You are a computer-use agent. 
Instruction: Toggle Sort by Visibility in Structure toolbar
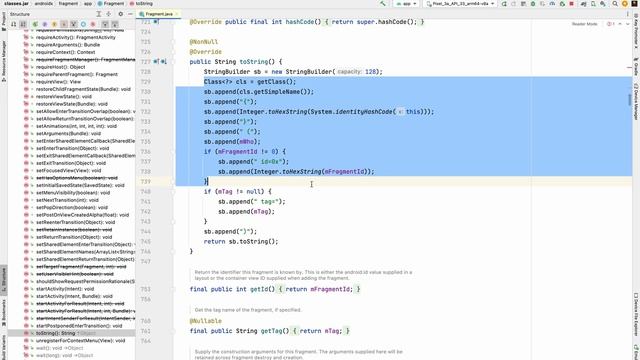click(x=13, y=24)
